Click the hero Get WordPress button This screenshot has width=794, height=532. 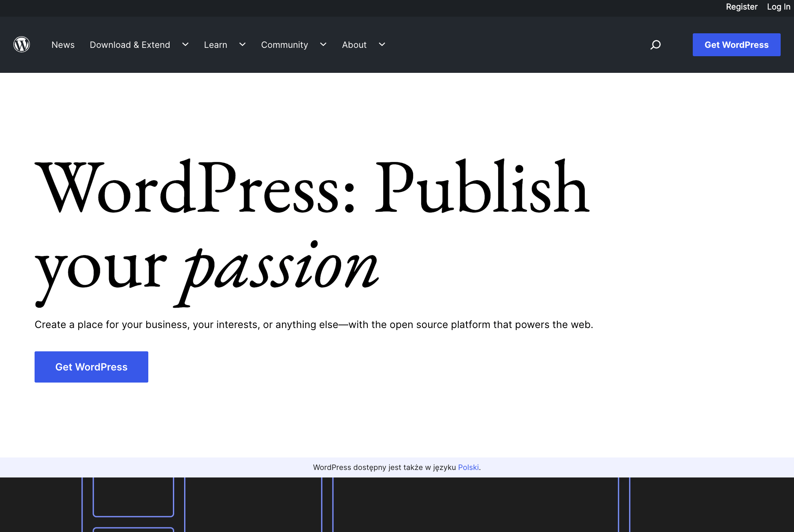tap(91, 367)
